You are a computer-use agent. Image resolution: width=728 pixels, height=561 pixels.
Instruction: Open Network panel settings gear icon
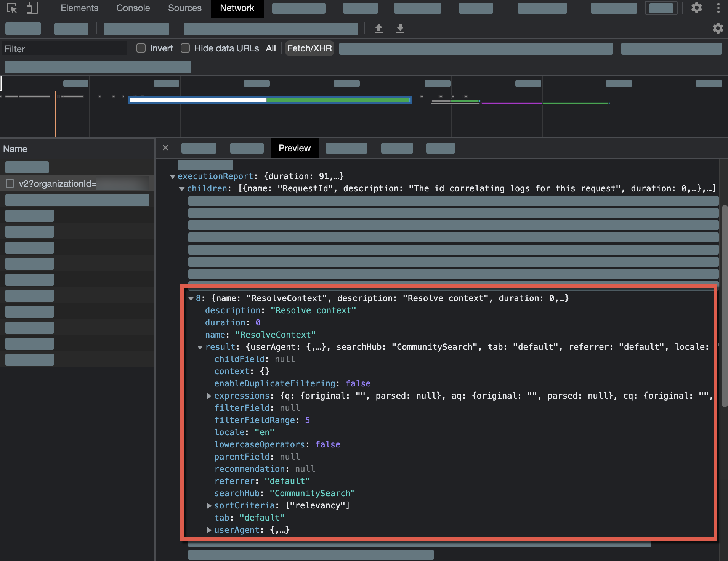tap(718, 28)
